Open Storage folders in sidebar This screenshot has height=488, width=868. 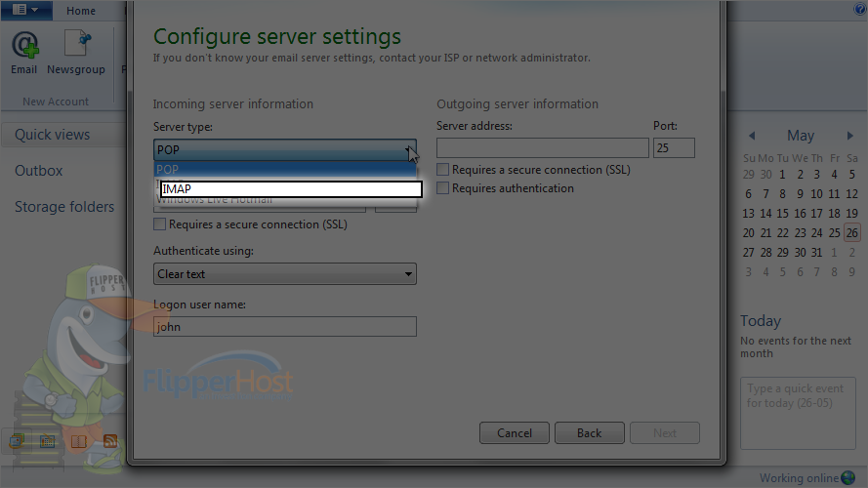64,206
